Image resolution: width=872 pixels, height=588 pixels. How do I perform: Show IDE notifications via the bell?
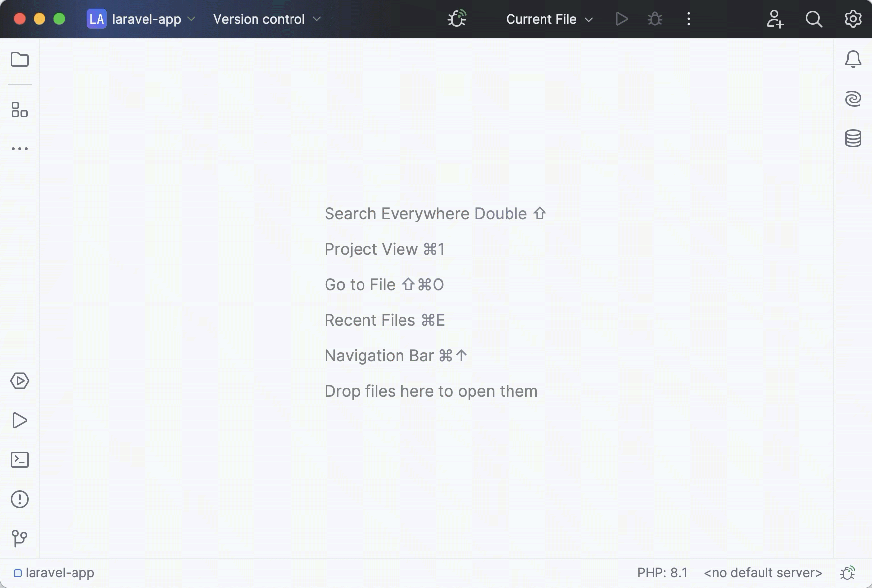(x=854, y=59)
